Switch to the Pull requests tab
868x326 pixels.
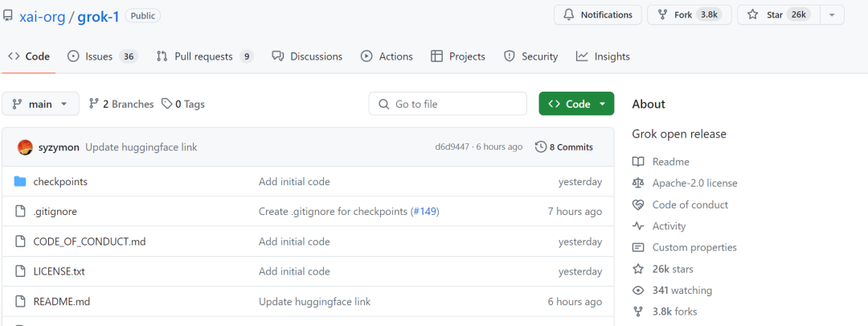pos(204,56)
